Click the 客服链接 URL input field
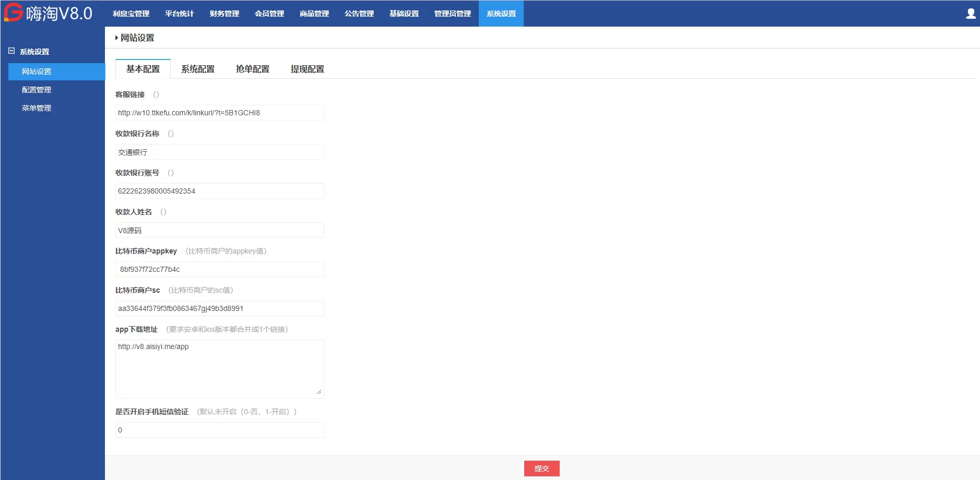The height and width of the screenshot is (480, 980). [x=219, y=113]
